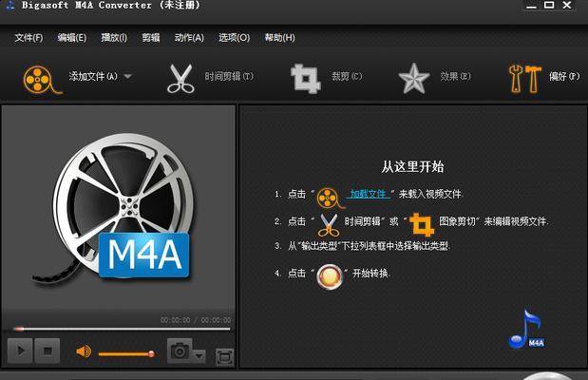The height and width of the screenshot is (380, 588).
Task: Click the 添加文件(A) toolbar label
Action: pyautogui.click(x=93, y=76)
